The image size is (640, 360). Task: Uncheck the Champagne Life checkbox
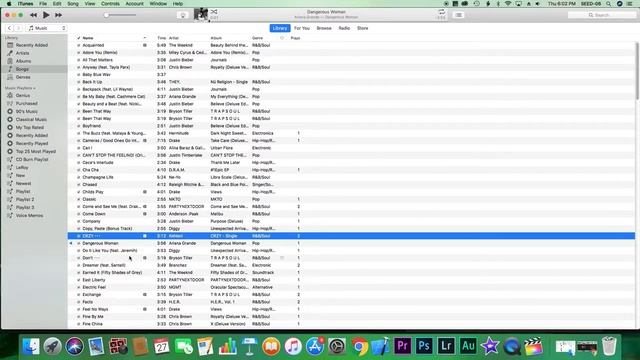79,177
